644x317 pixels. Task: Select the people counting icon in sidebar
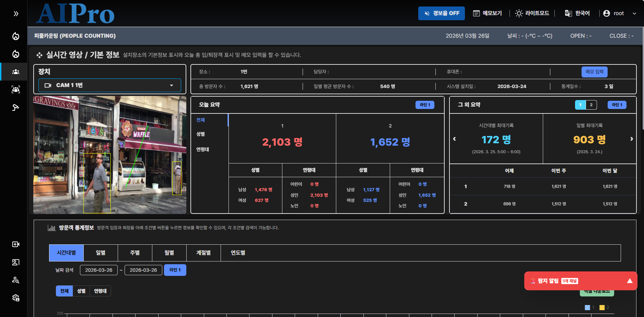click(15, 72)
